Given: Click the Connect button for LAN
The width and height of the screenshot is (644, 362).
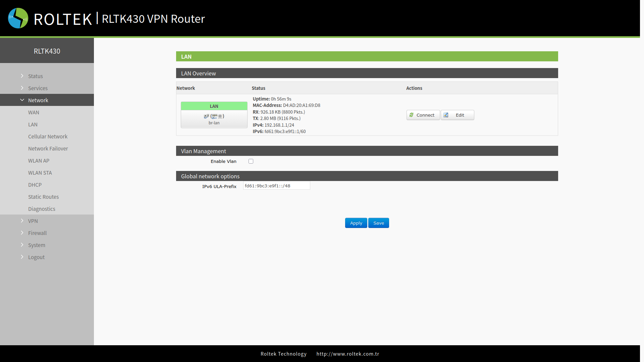Looking at the screenshot, I should tap(423, 115).
